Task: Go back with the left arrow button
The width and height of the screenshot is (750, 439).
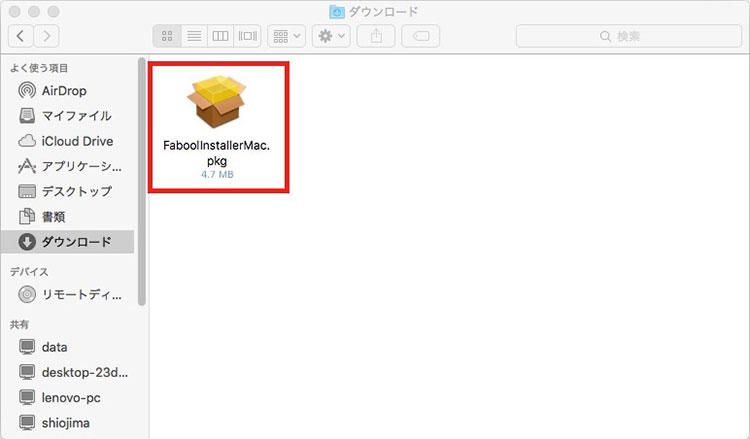Action: click(x=21, y=36)
